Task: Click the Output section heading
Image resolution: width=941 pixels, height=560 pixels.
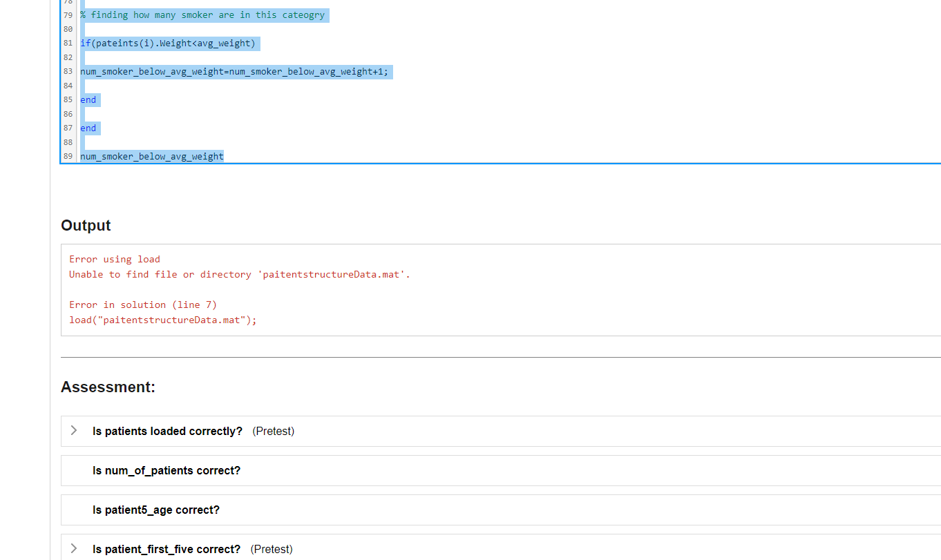Action: [86, 225]
